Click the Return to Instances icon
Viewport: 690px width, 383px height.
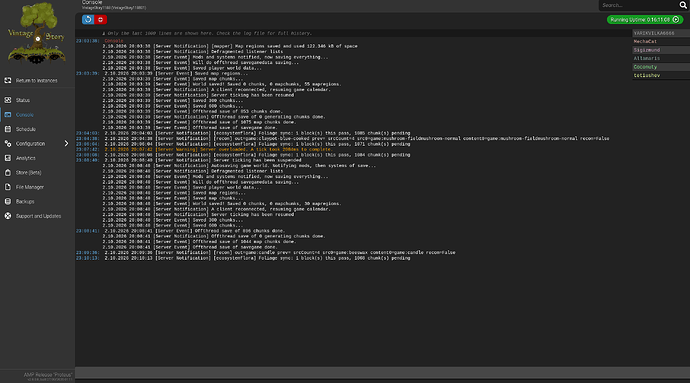[x=8, y=81]
